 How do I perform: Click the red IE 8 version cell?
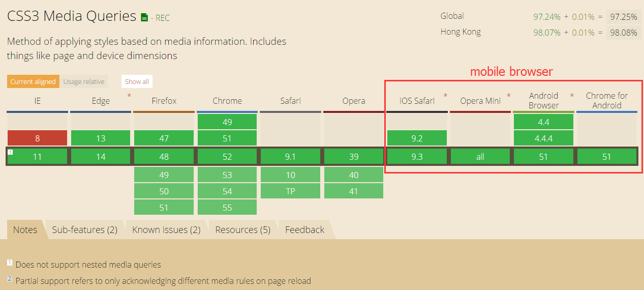37,138
